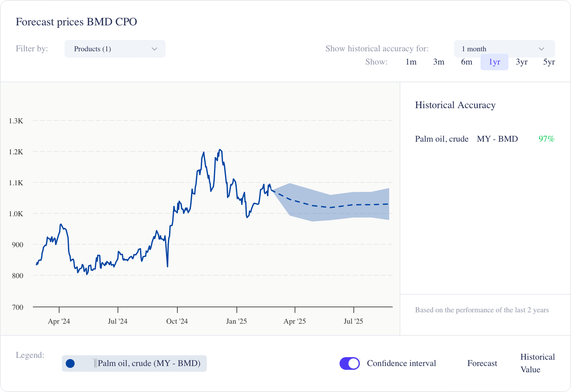571x392 pixels.
Task: Click the blue legend color dot
Action: pos(70,363)
